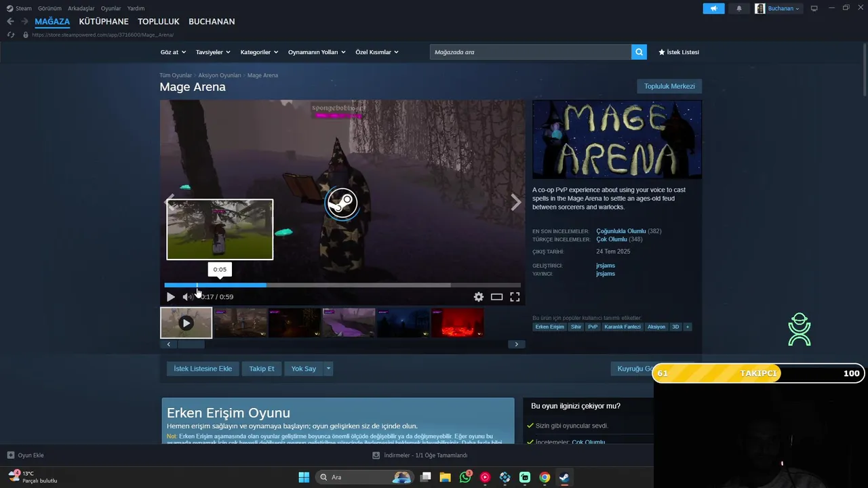Screen dimensions: 868x488
Task: Open File Explorer from the taskbar
Action: pos(445,477)
